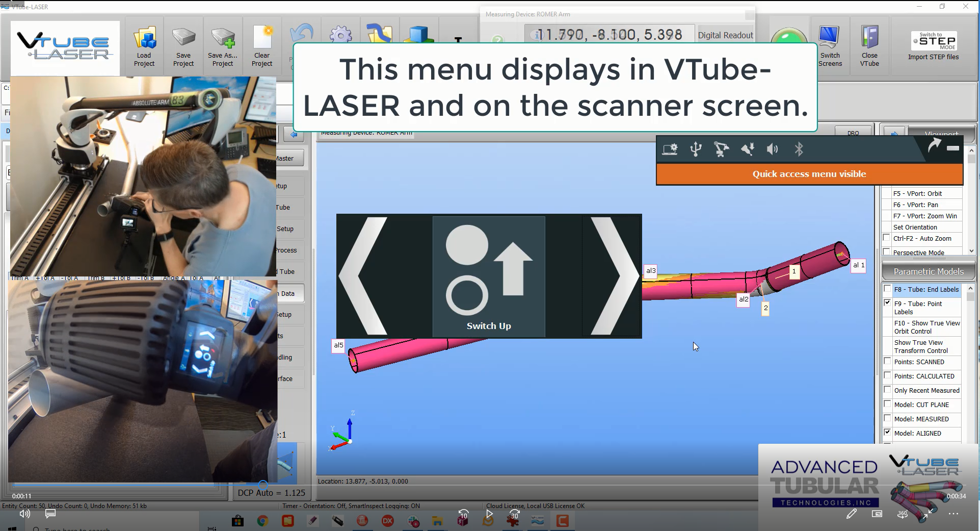980x531 pixels.
Task: Click Switch to STEP Mode import button
Action: click(933, 46)
